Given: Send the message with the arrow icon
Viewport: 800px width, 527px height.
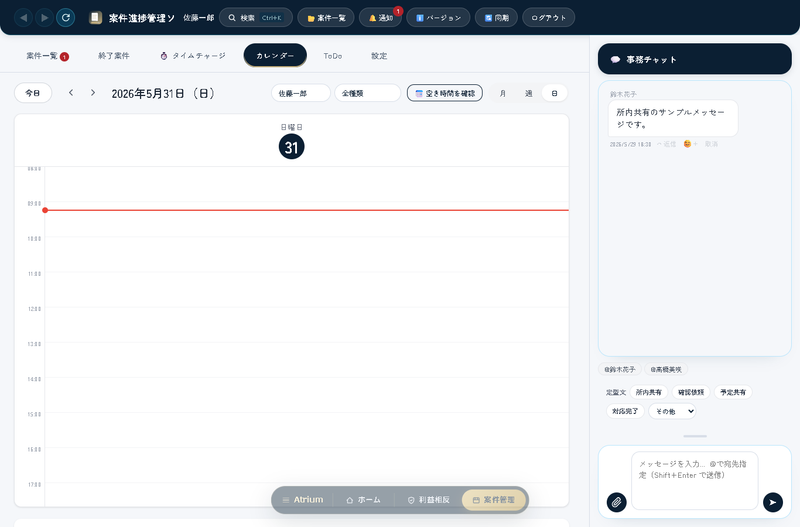Looking at the screenshot, I should click(x=772, y=502).
